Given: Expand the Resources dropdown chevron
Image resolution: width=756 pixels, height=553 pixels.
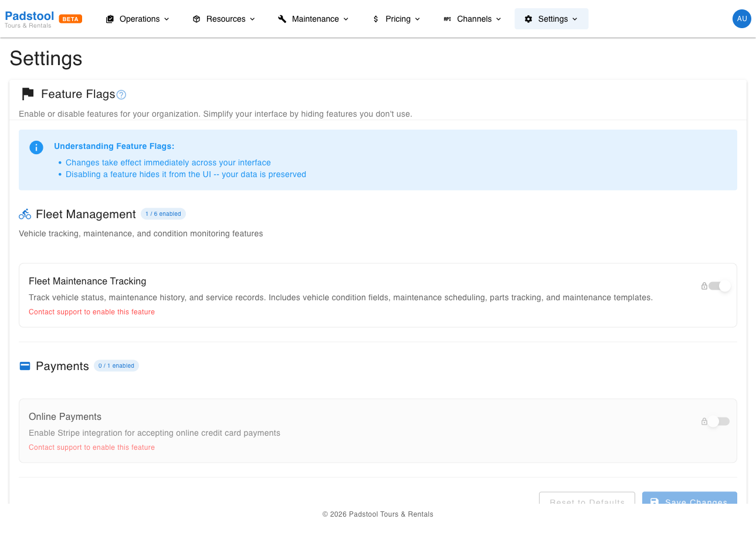Looking at the screenshot, I should 252,19.
